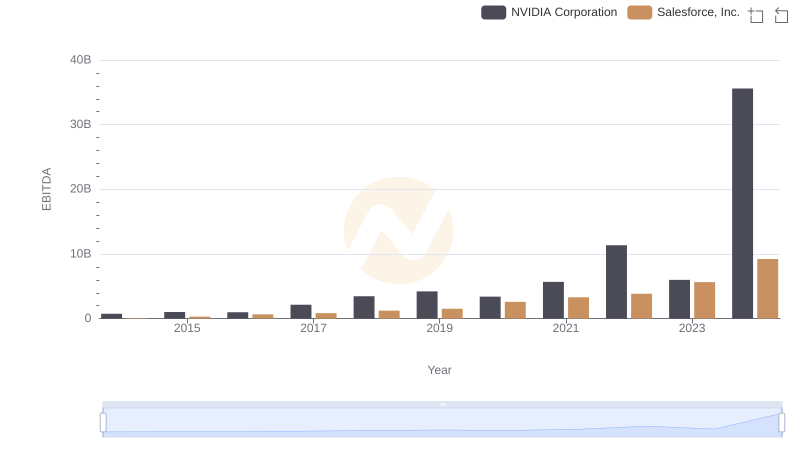Image resolution: width=800 pixels, height=461 pixels.
Task: Click the 2023 x-axis label
Action: tap(692, 328)
